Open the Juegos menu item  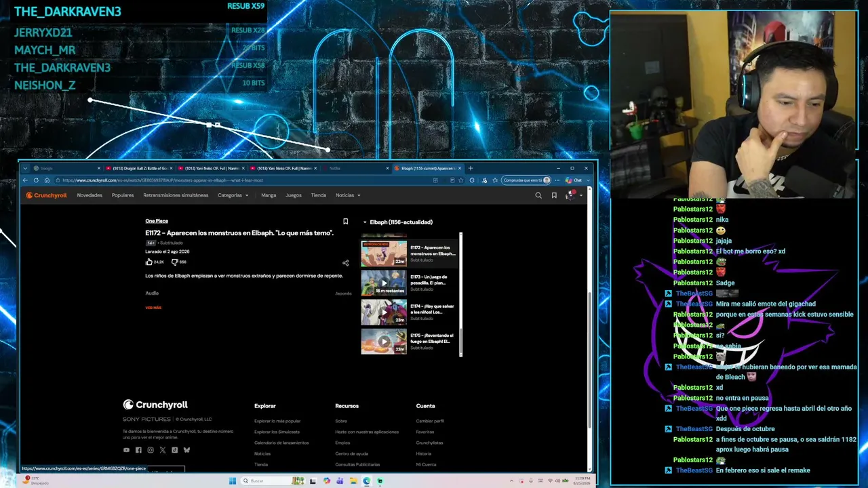click(x=294, y=195)
